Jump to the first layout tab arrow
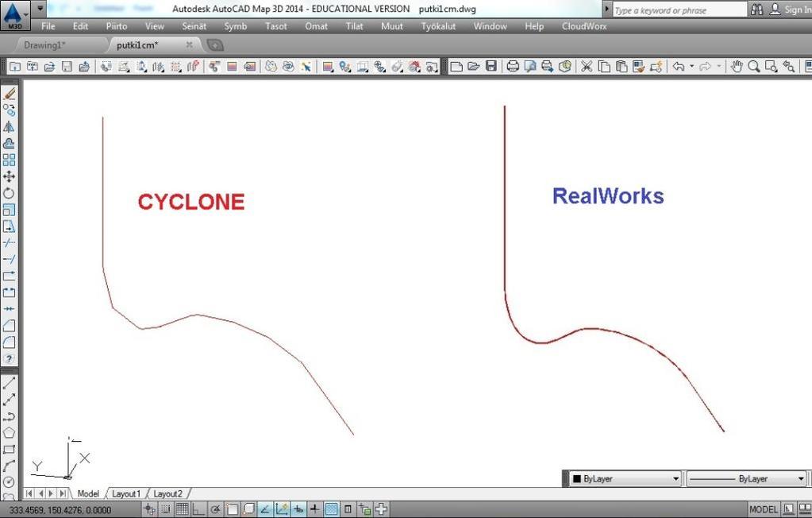This screenshot has height=518, width=812. (x=29, y=493)
